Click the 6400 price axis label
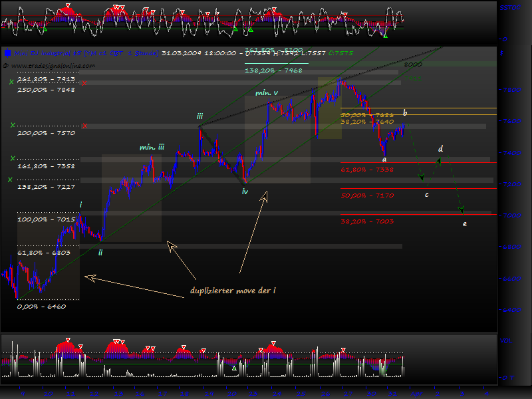Screen dimensions: 532x399 coord(511,310)
